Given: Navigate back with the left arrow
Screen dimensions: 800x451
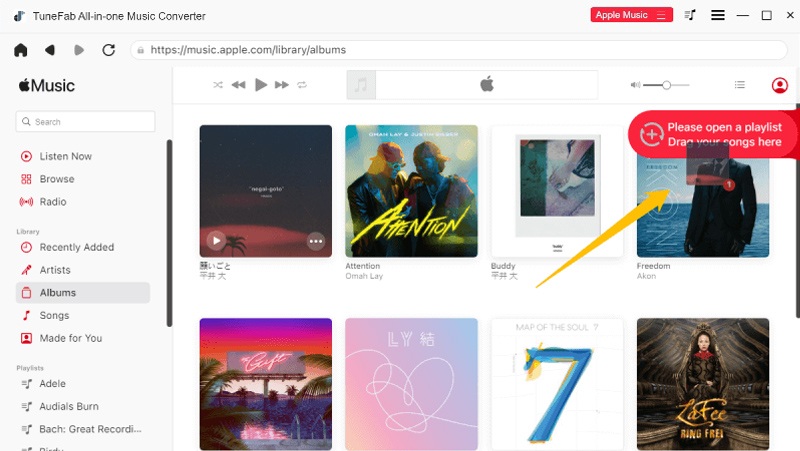Looking at the screenshot, I should [49, 50].
